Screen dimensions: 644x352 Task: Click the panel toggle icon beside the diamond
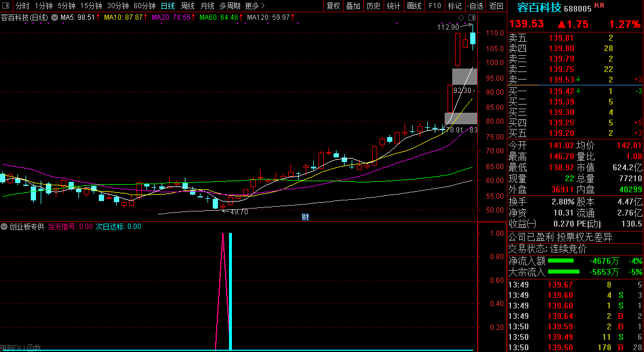click(473, 17)
